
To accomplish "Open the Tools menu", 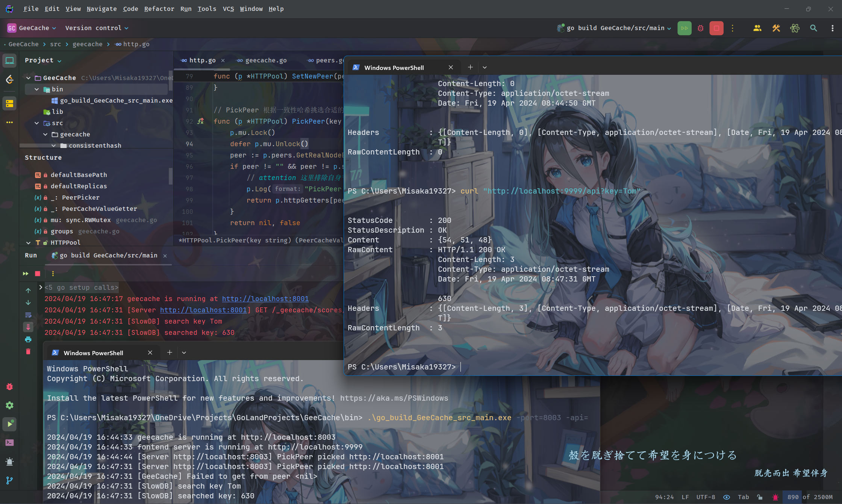I will (x=207, y=9).
